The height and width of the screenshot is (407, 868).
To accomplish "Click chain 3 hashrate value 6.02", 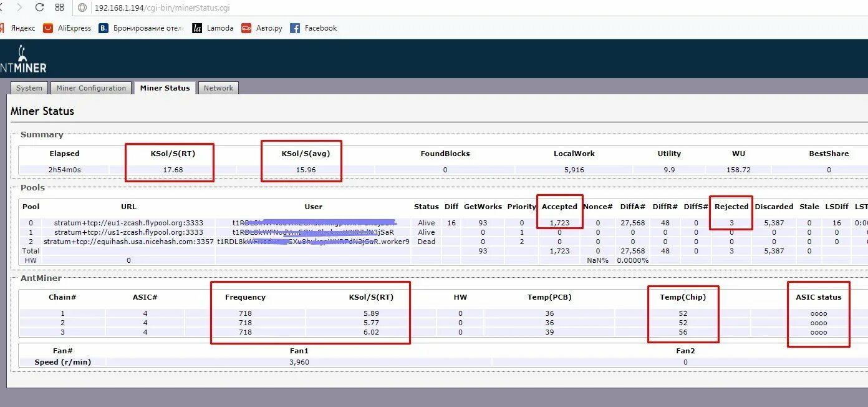I will (371, 332).
